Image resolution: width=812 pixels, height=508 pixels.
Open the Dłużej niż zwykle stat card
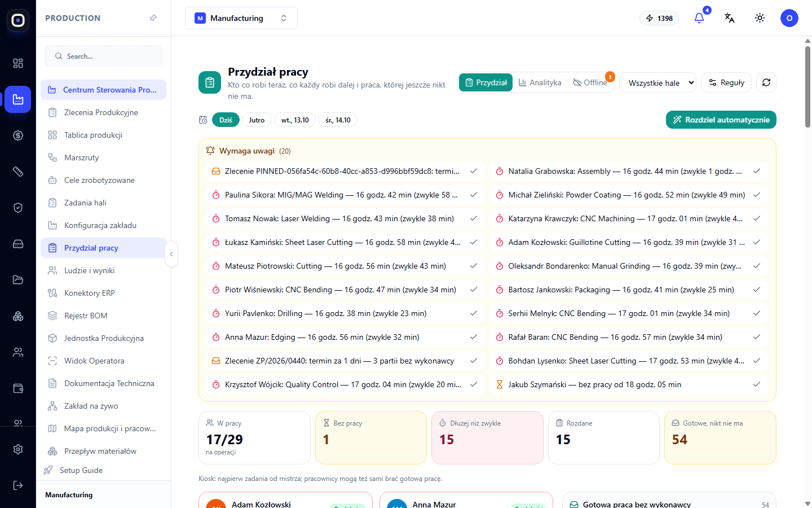point(487,437)
